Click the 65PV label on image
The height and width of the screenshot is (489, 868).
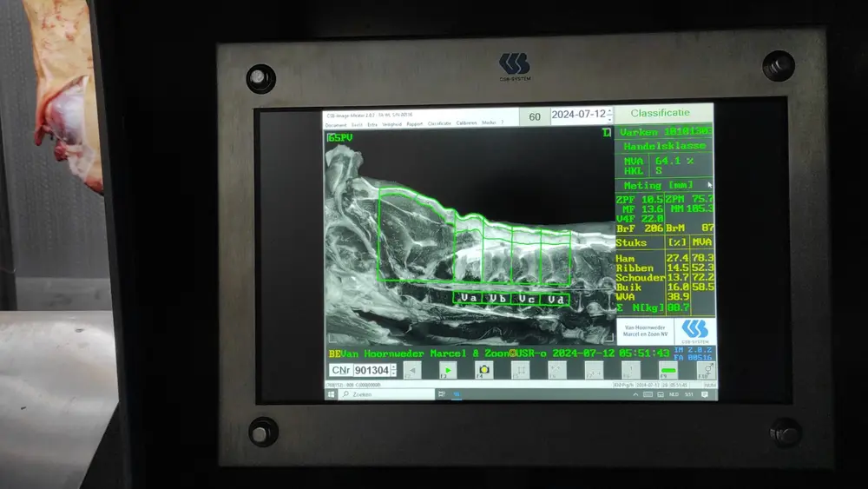pos(340,138)
